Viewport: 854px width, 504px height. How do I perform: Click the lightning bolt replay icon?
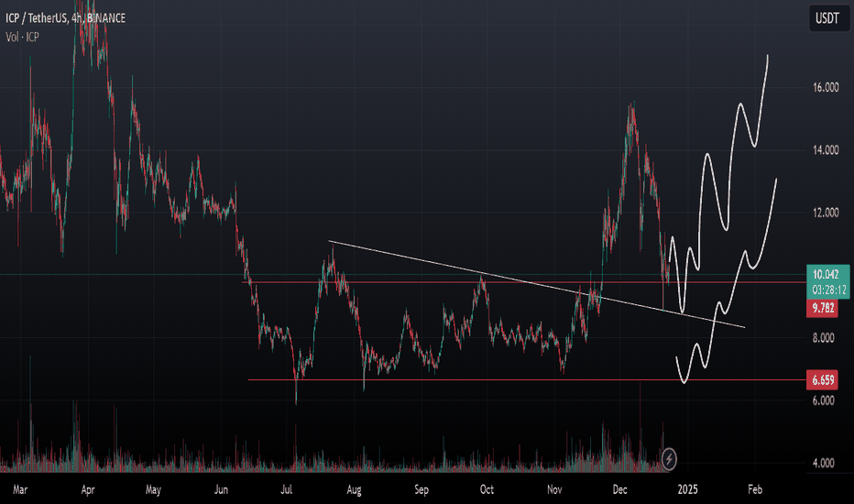669,459
